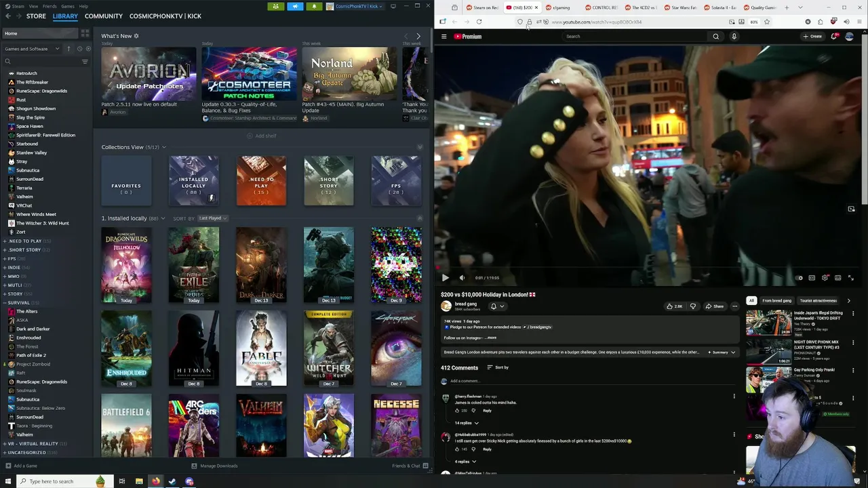The height and width of the screenshot is (488, 868).
Task: Open Tokyo Drift recommended video thumbnail
Action: point(768,323)
